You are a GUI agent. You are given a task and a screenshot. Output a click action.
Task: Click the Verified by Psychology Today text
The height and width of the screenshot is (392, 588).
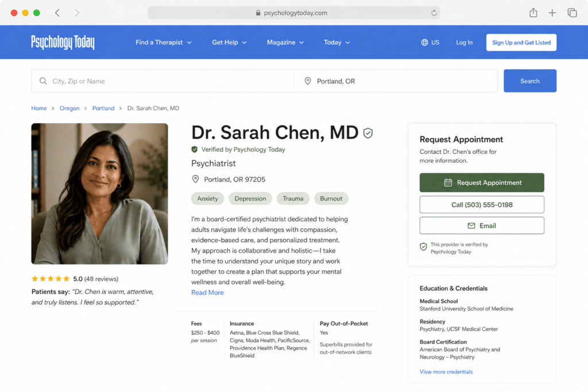click(x=243, y=150)
